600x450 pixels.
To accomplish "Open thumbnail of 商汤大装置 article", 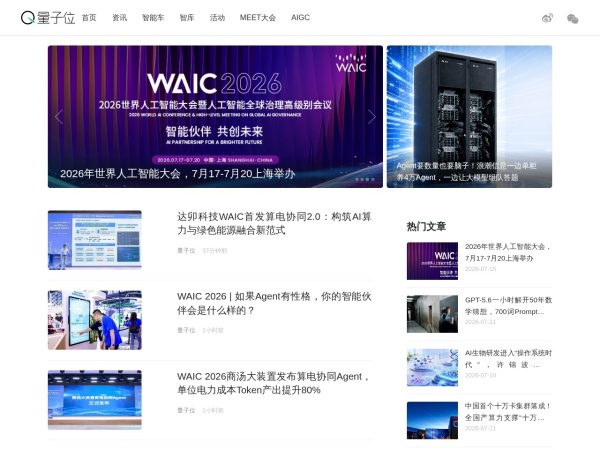I will tap(95, 400).
